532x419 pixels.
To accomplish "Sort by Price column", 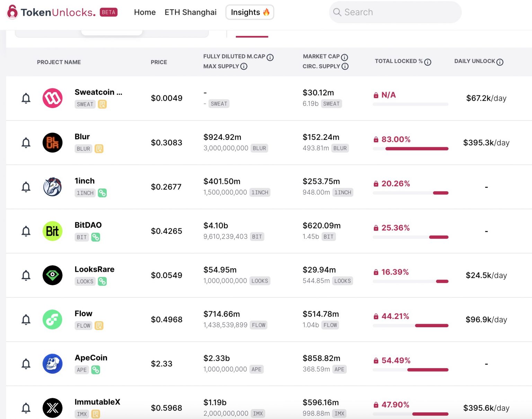I will click(159, 62).
